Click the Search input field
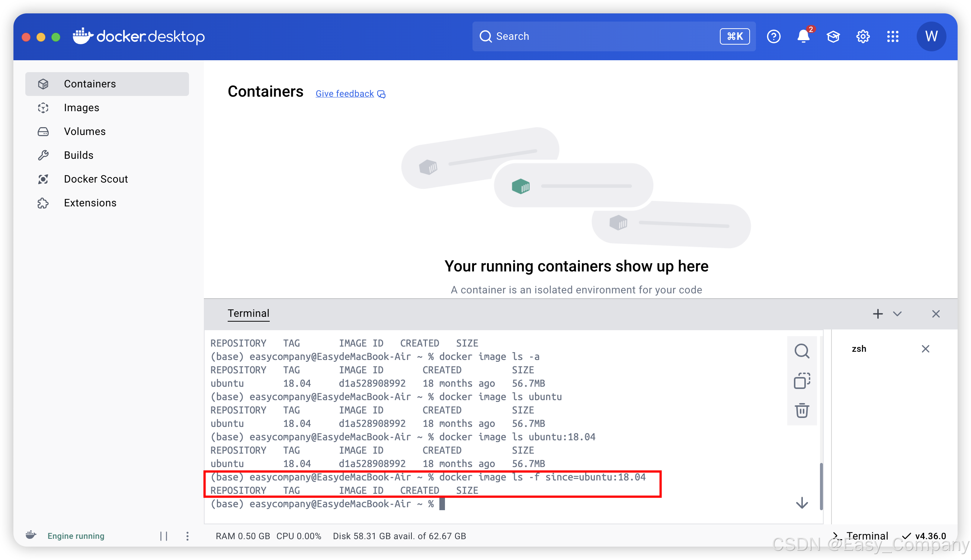The image size is (971, 560). pyautogui.click(x=600, y=36)
